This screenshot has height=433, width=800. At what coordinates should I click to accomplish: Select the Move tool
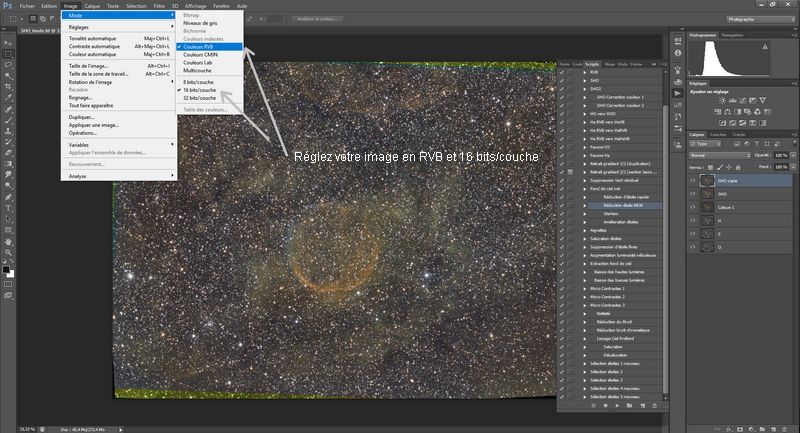(8, 43)
